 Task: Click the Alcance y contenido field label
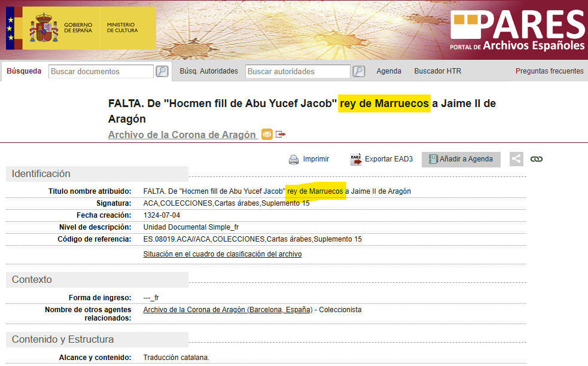pos(95,358)
